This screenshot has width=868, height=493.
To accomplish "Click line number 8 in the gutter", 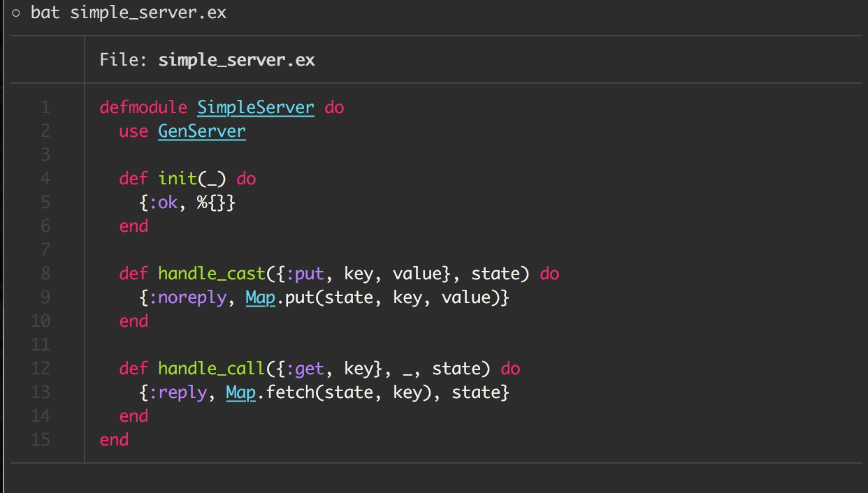I will (x=45, y=274).
